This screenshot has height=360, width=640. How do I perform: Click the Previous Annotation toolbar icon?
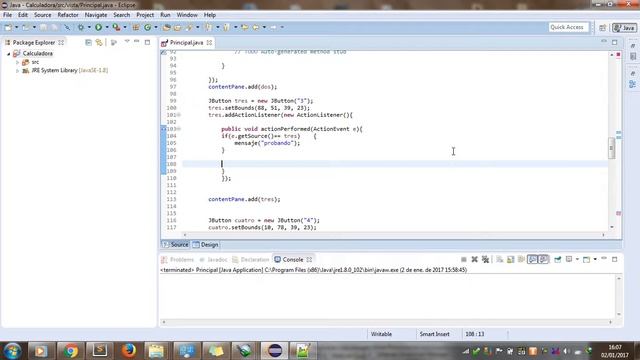[226, 27]
